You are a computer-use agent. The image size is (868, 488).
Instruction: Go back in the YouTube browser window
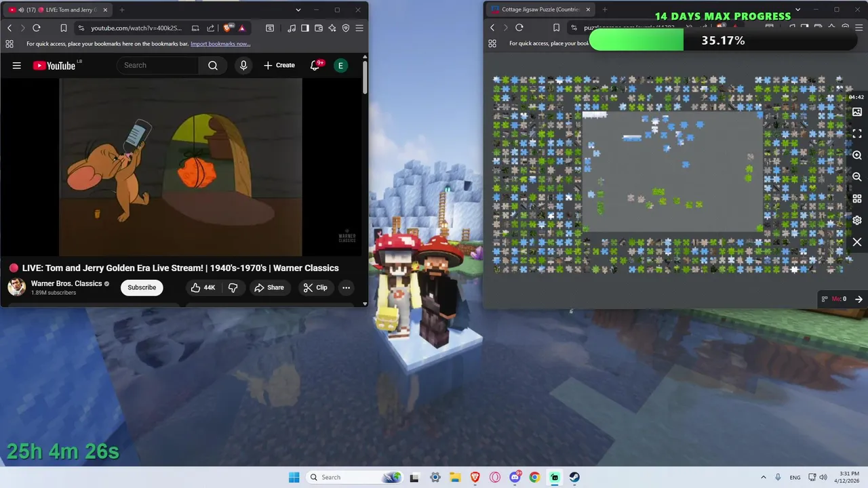[9, 28]
